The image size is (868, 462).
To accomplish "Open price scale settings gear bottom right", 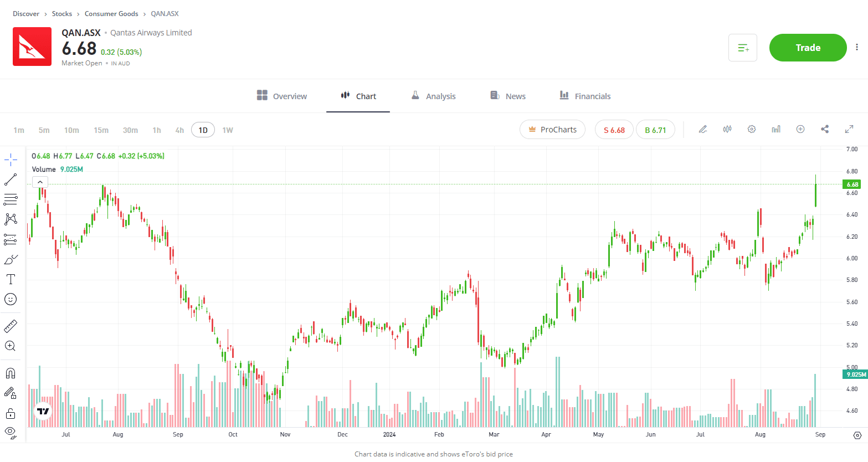I will [857, 435].
